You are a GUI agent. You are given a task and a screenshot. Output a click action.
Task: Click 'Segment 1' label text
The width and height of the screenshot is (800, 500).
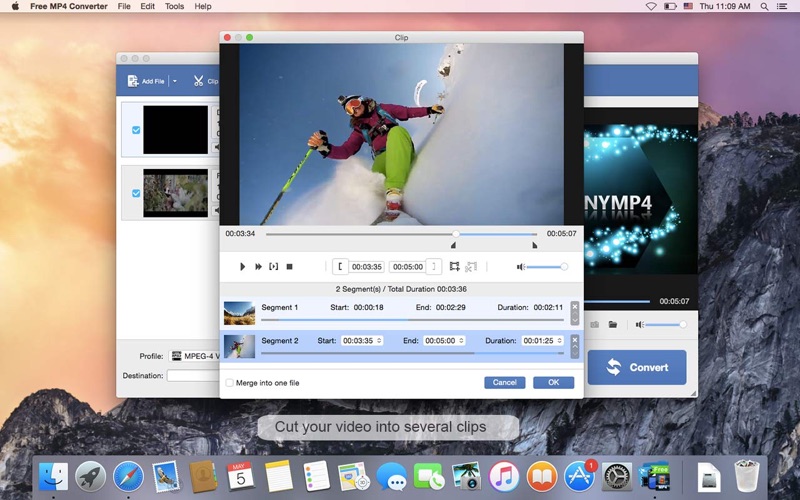[280, 307]
